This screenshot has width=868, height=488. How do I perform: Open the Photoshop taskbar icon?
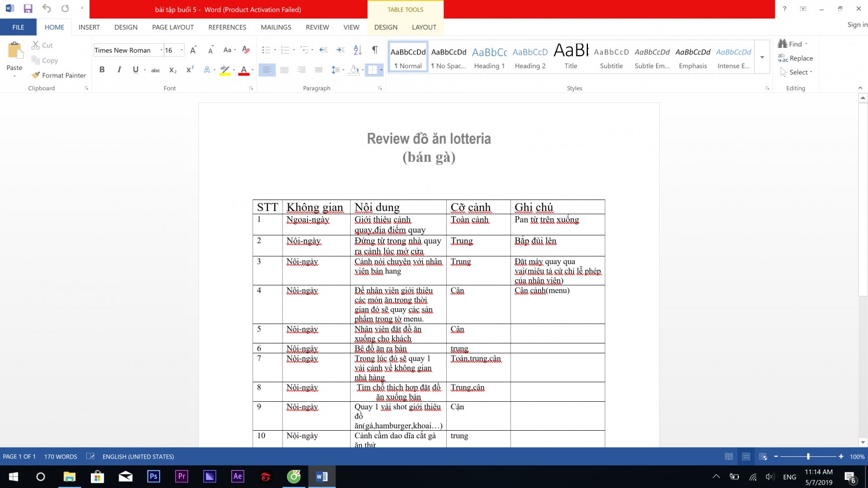point(153,476)
